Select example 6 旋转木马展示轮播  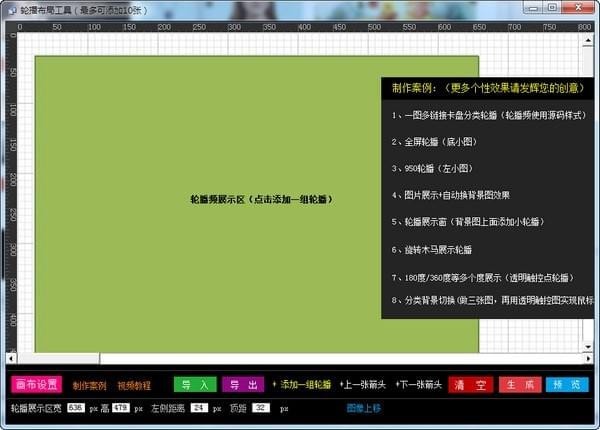432,250
